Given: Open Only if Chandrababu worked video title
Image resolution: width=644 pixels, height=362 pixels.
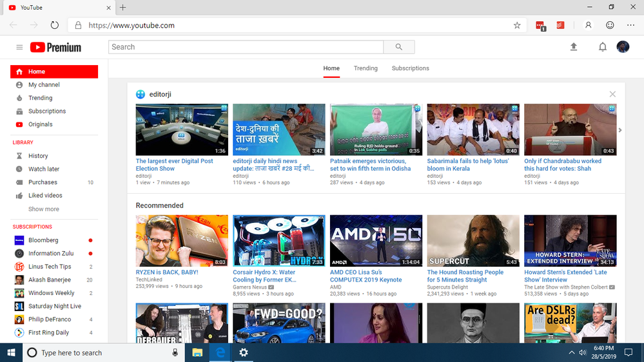Looking at the screenshot, I should 563,165.
